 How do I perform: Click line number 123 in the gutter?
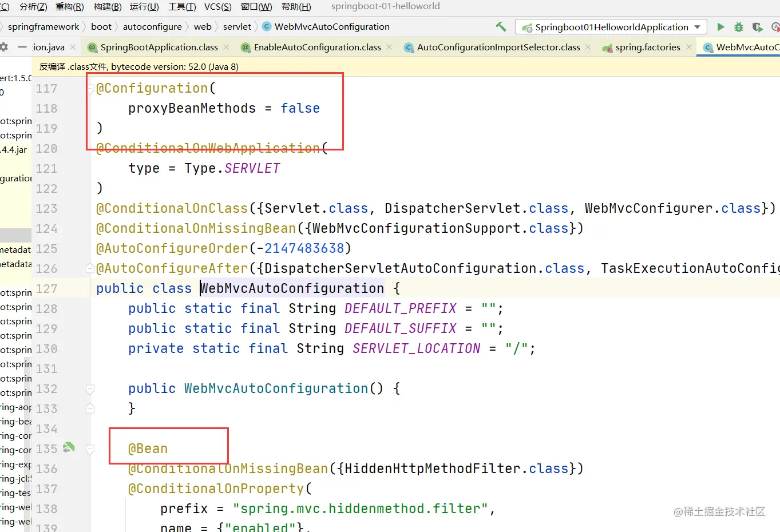coord(46,209)
